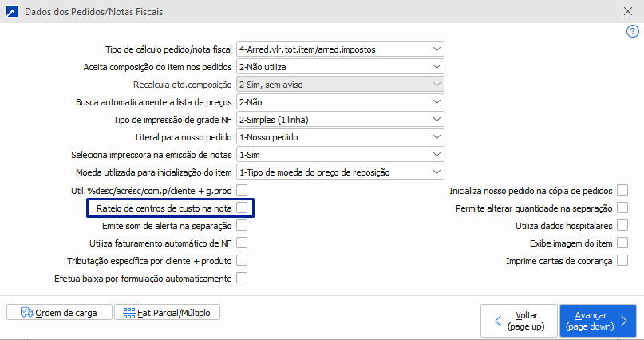The image size is (644, 340).
Task: Click the Avançar (page down) button
Action: tap(598, 321)
